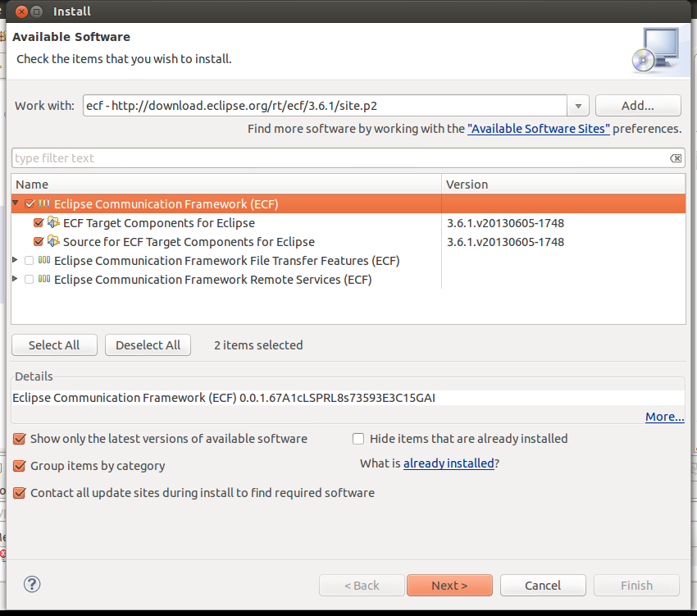Image resolution: width=697 pixels, height=616 pixels.
Task: Check the Remote Services (ECF) checkbox
Action: coord(29,280)
